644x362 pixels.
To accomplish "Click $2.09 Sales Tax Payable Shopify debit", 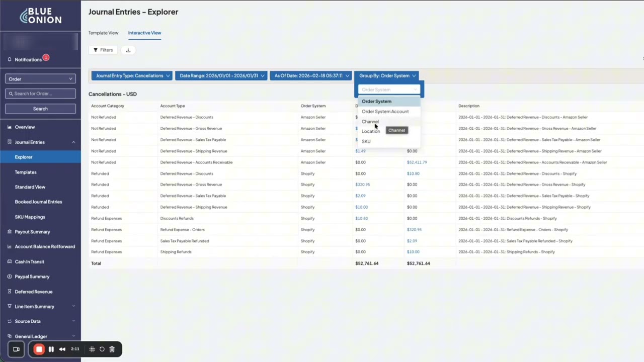I will point(360,196).
